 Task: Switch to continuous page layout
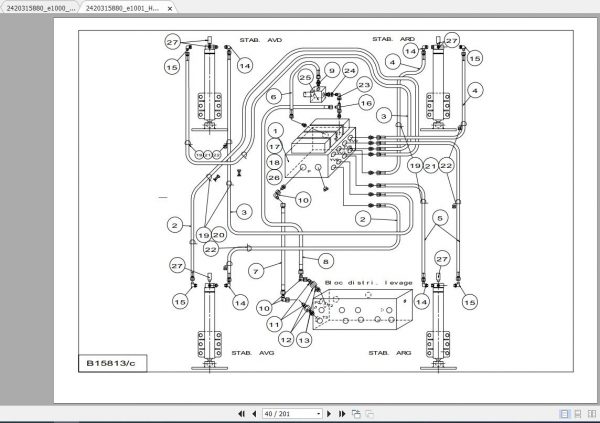tap(578, 414)
